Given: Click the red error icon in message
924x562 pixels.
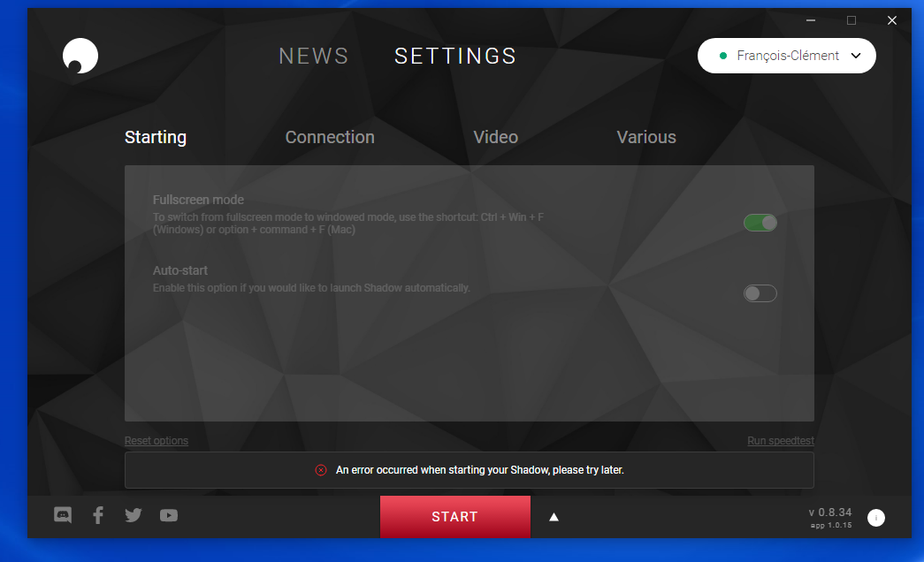Looking at the screenshot, I should [321, 470].
